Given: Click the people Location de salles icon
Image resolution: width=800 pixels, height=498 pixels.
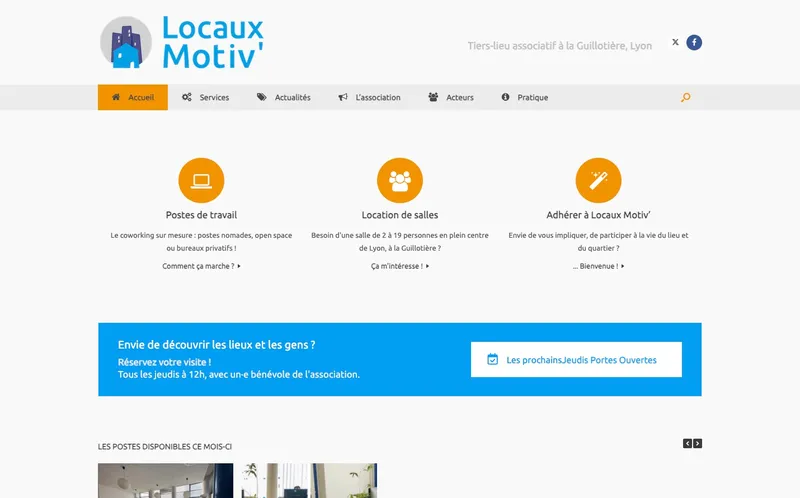Looking at the screenshot, I should 400,181.
